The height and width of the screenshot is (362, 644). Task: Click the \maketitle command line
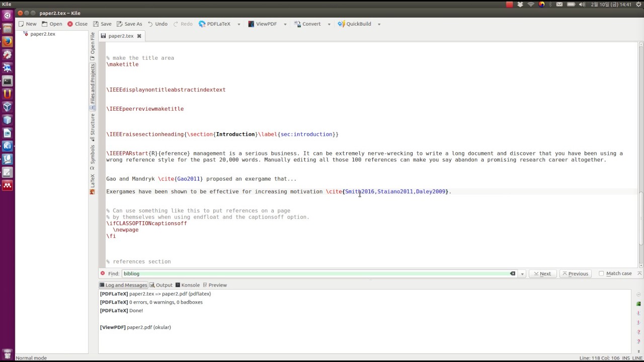(x=122, y=64)
